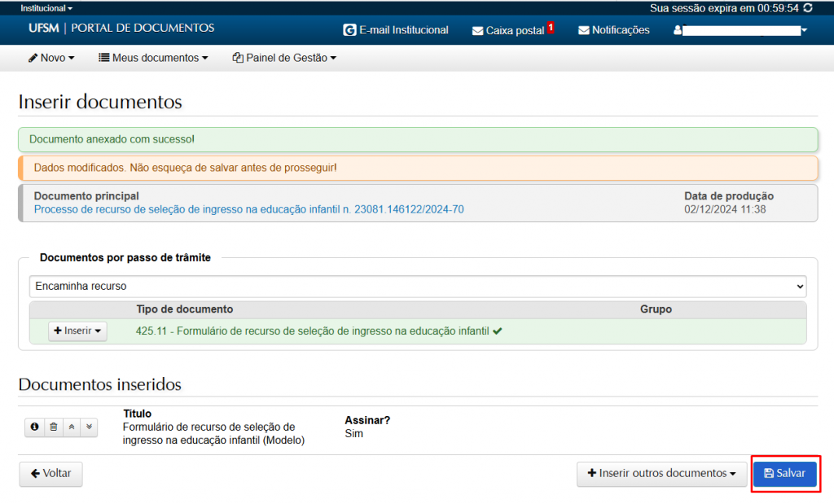Move document up with double-chevron up icon

point(71,427)
